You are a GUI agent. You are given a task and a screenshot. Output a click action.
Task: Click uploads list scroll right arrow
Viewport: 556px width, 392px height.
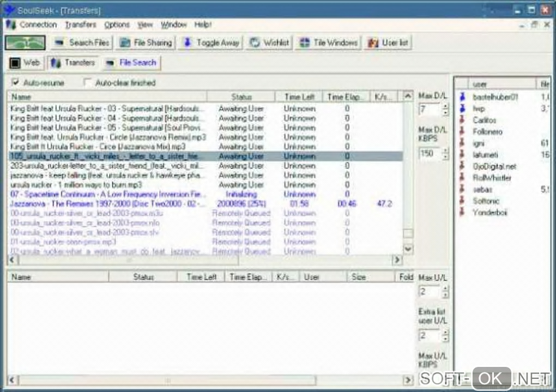[x=408, y=381]
